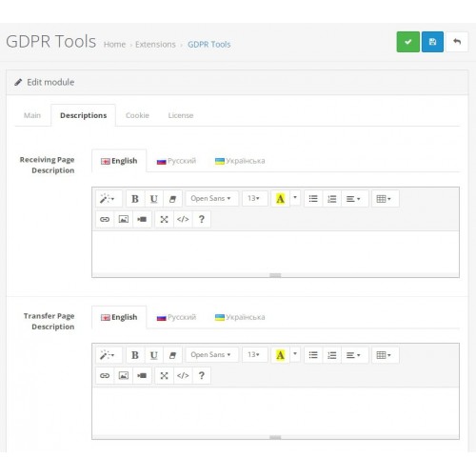
Task: Insert picture in Transfer Page editor
Action: point(124,375)
